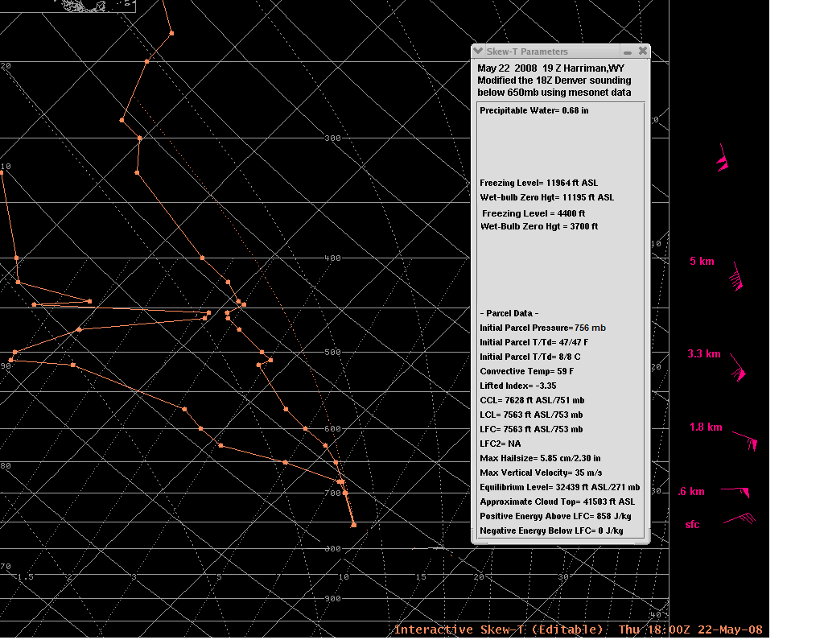
Task: Click the 600 mb pressure label
Action: coord(332,429)
